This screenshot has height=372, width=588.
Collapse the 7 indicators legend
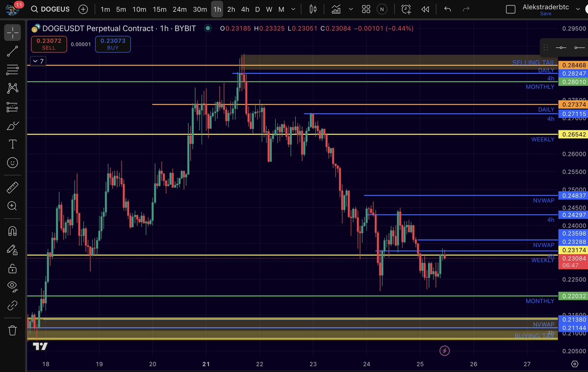38,61
